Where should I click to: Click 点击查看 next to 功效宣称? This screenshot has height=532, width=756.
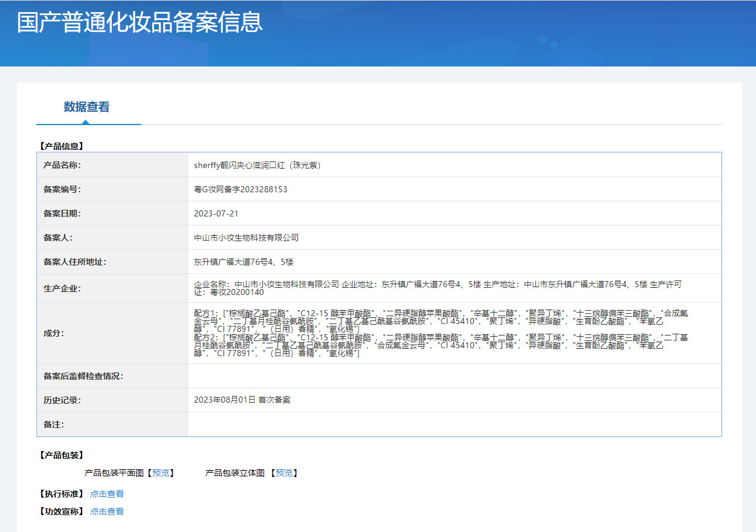tap(106, 511)
